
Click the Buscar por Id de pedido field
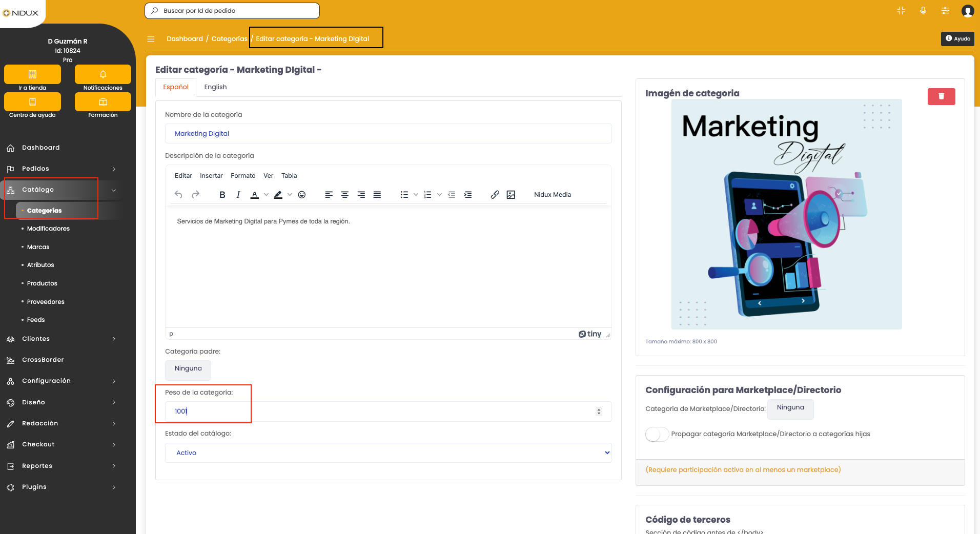tap(232, 11)
